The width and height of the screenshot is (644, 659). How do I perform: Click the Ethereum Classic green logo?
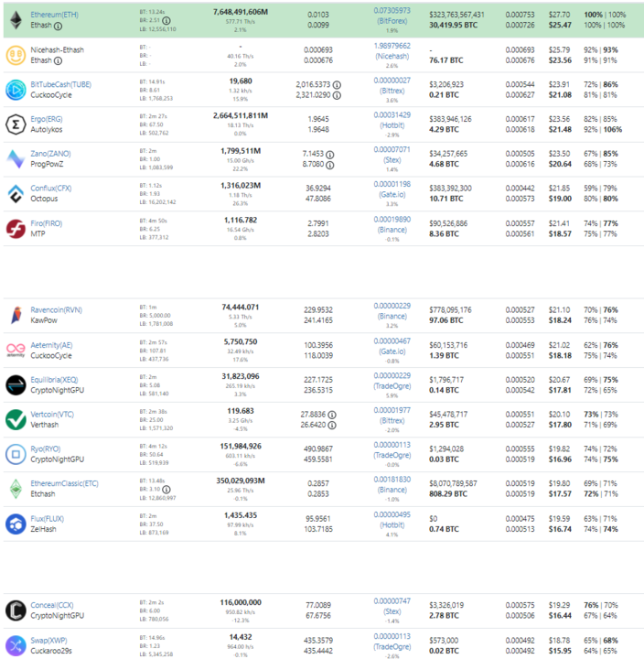(x=16, y=489)
